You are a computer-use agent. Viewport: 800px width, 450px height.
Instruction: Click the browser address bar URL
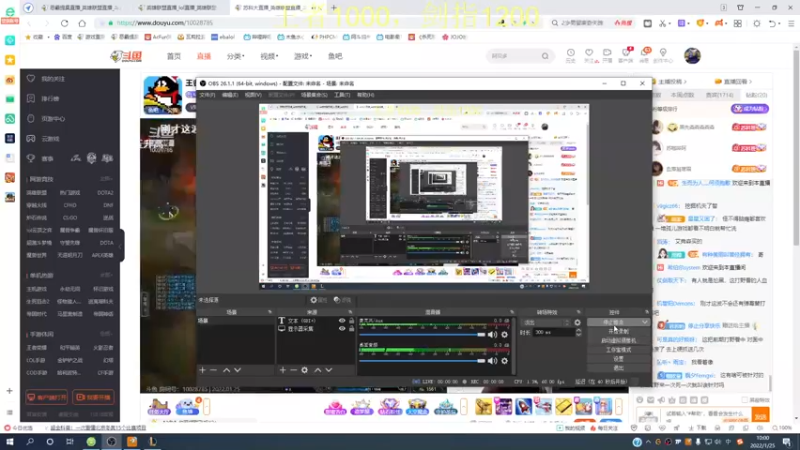click(165, 23)
